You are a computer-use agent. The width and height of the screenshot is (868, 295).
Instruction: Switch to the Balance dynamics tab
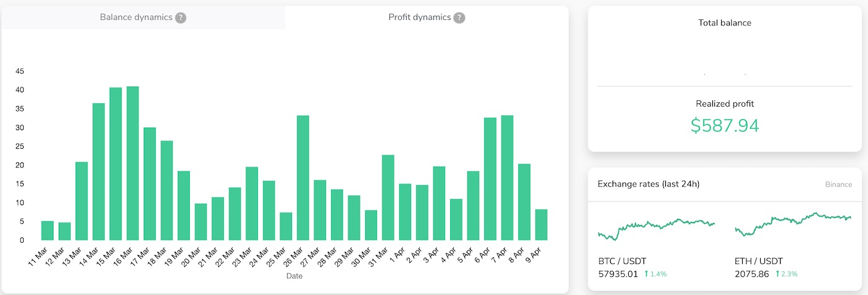coord(136,17)
